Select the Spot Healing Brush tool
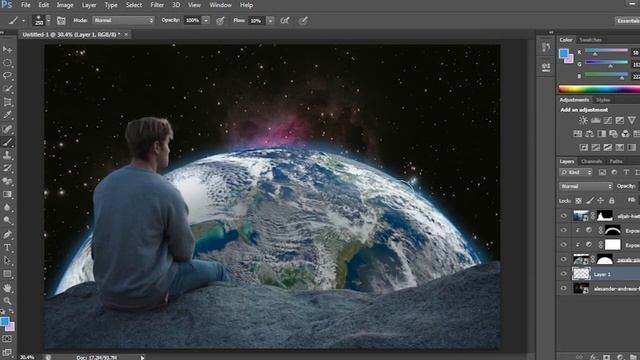Viewport: 640px width, 360px height. point(7,129)
